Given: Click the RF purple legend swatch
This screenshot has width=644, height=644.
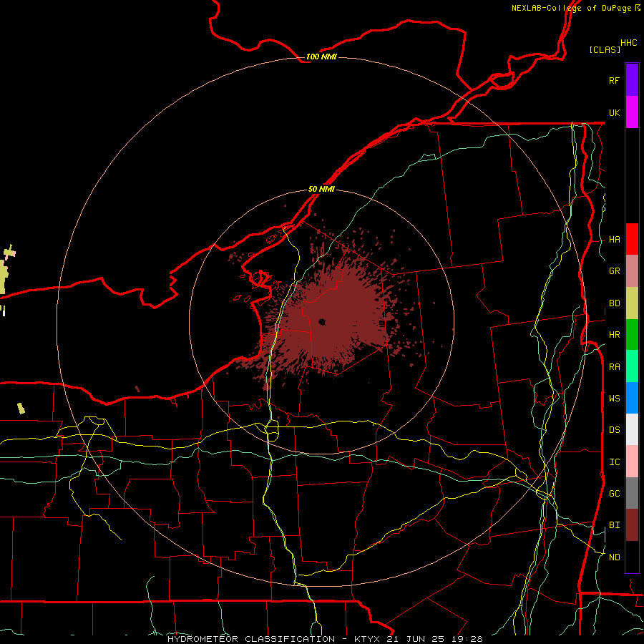Looking at the screenshot, I should [x=632, y=80].
